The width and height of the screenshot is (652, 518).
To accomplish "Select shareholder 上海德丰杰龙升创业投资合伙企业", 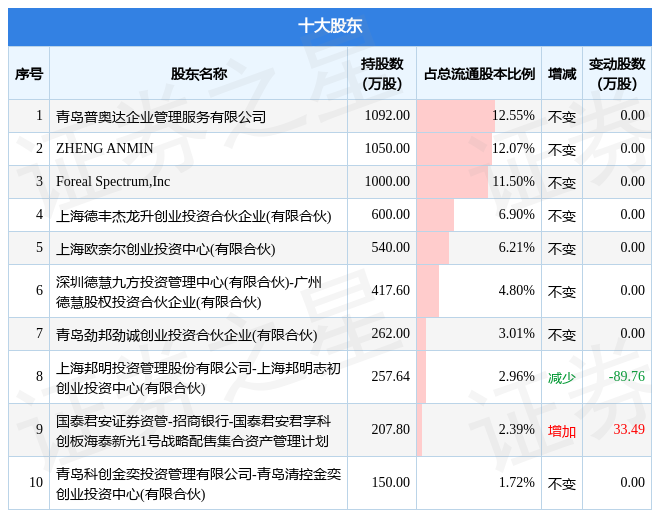I will 194,216.
